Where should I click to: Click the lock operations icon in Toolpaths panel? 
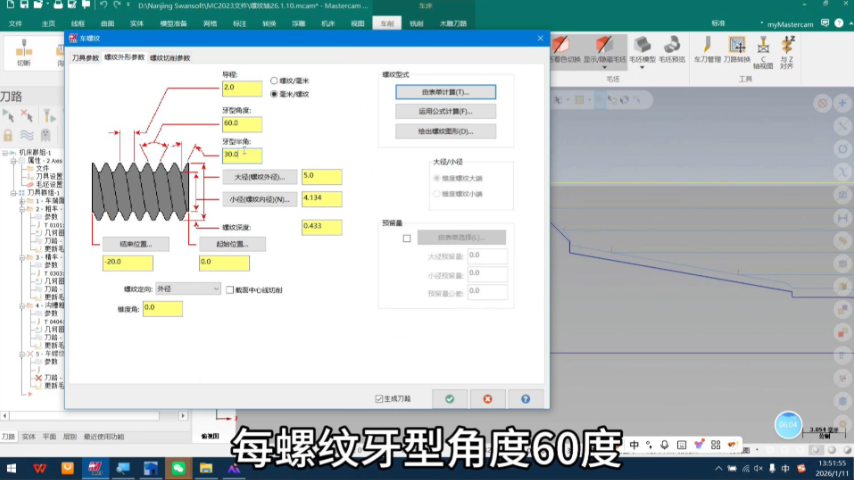[8, 134]
